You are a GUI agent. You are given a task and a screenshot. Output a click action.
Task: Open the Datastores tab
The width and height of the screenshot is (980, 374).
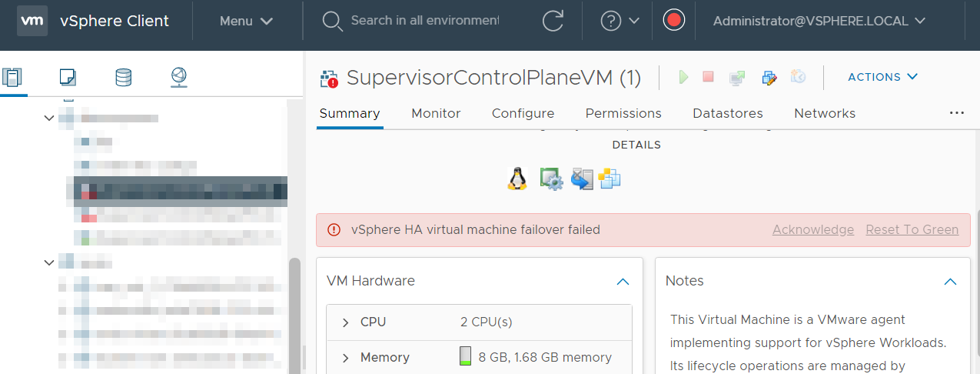pos(727,113)
